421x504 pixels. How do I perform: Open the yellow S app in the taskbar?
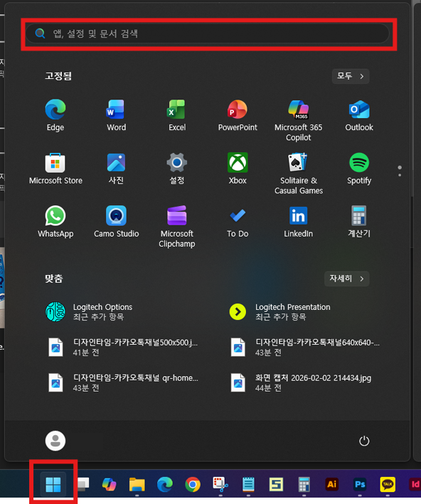click(276, 484)
